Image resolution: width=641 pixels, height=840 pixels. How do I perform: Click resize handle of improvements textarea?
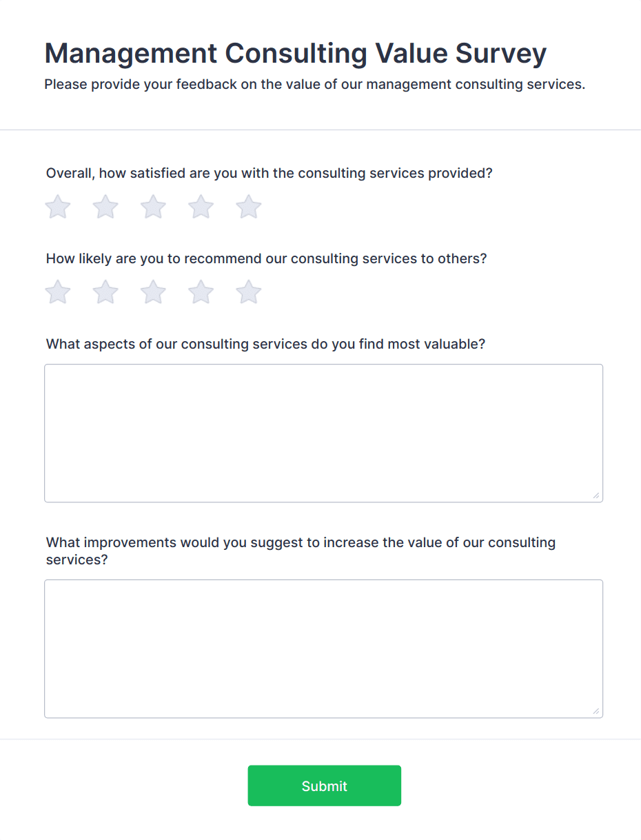point(596,711)
